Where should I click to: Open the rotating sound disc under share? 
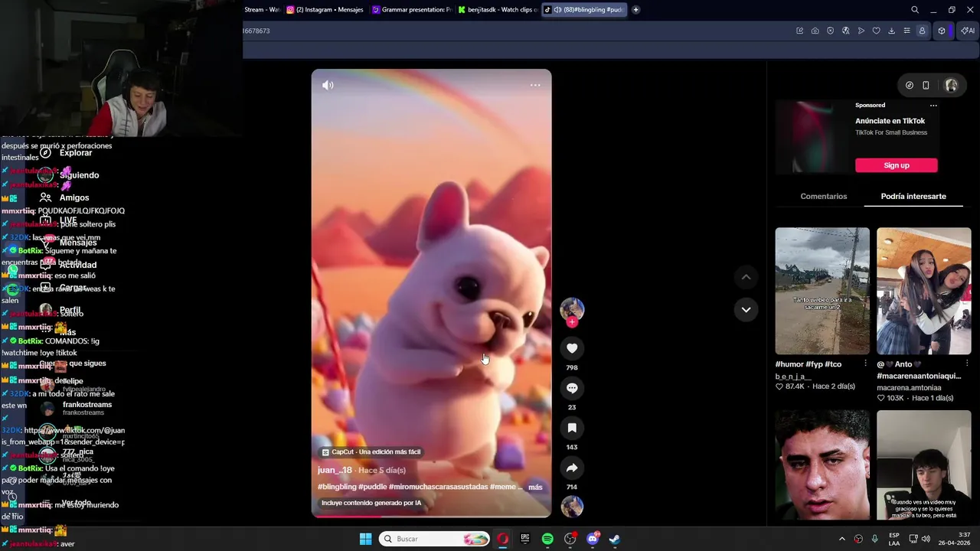coord(572,507)
